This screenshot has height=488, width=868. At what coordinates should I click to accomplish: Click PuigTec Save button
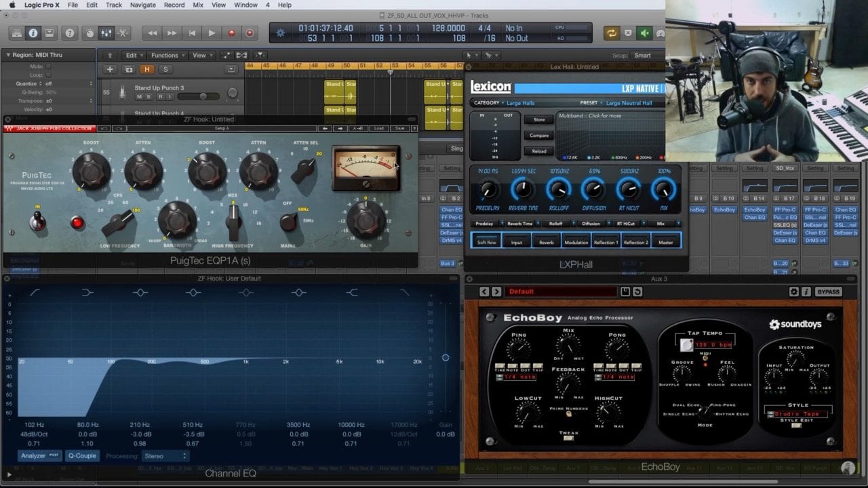click(x=399, y=128)
